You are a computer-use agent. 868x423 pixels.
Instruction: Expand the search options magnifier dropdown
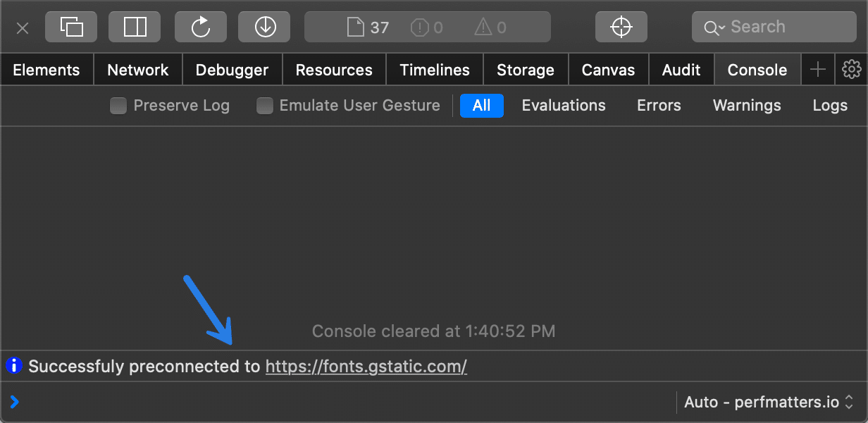tap(714, 27)
